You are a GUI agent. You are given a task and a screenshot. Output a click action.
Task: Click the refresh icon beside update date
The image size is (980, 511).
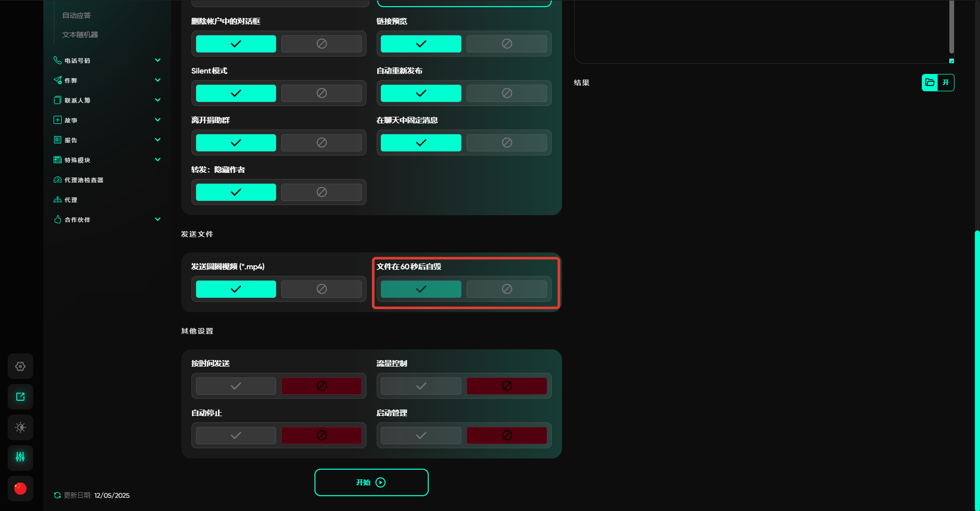[x=57, y=495]
